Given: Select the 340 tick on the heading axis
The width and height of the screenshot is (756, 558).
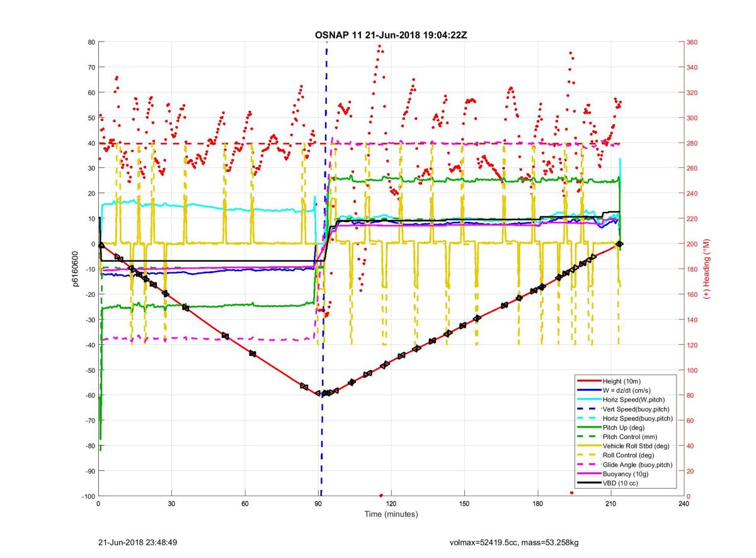Looking at the screenshot, I should pos(692,67).
